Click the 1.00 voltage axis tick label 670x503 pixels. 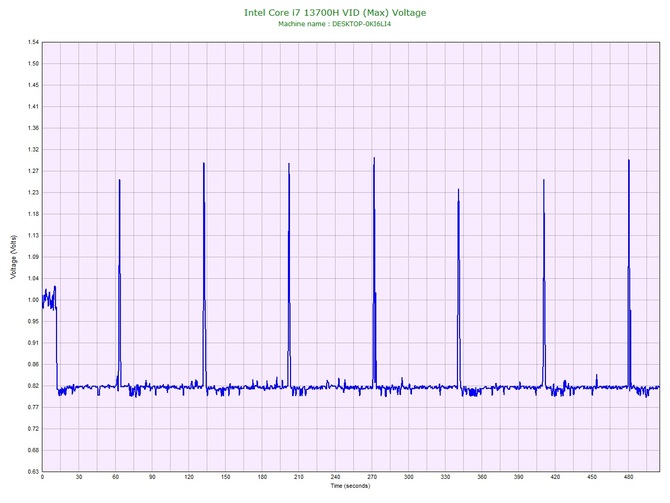[x=33, y=300]
